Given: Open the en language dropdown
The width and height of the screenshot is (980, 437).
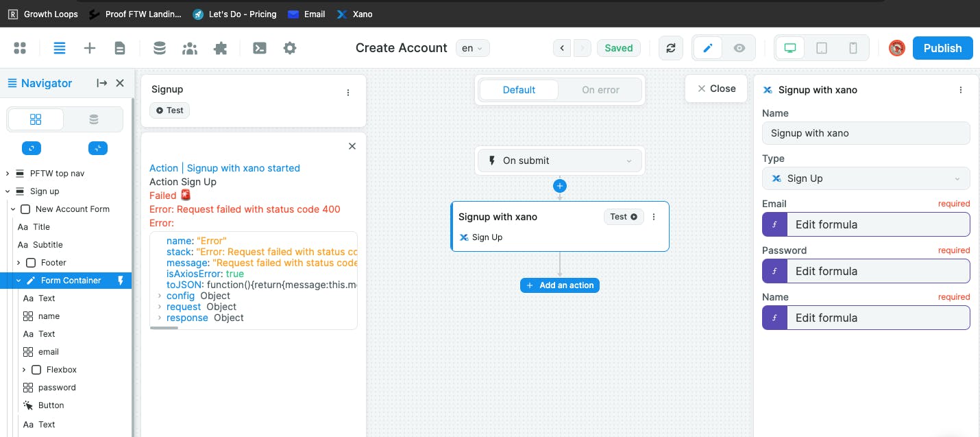Looking at the screenshot, I should pos(472,48).
